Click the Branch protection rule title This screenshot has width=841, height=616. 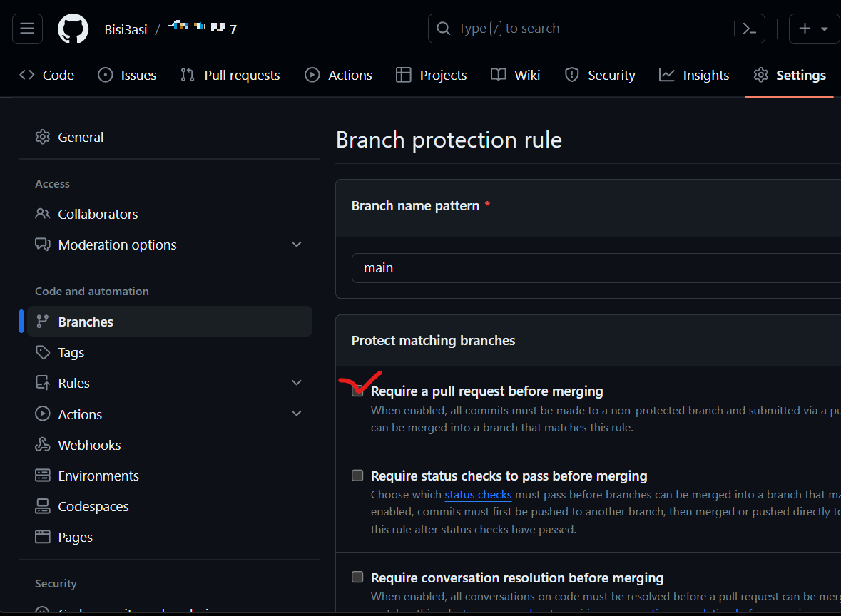point(449,140)
